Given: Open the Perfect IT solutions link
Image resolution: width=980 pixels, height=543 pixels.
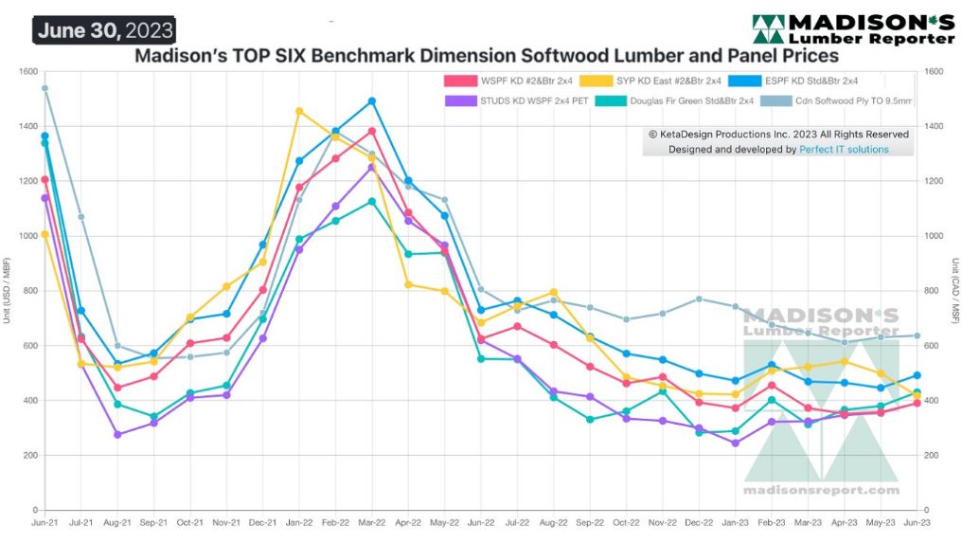Looking at the screenshot, I should (844, 149).
